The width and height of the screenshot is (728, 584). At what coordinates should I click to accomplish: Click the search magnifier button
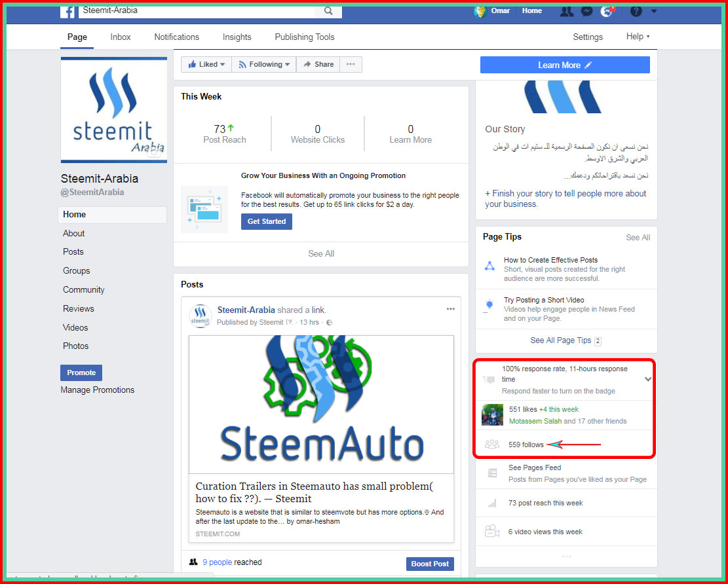pos(328,11)
